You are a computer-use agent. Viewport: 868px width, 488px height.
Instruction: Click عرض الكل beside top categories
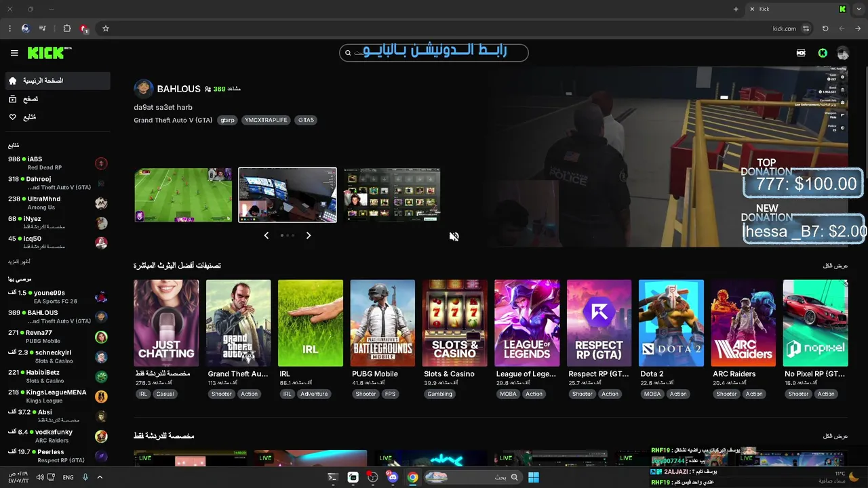coord(835,266)
